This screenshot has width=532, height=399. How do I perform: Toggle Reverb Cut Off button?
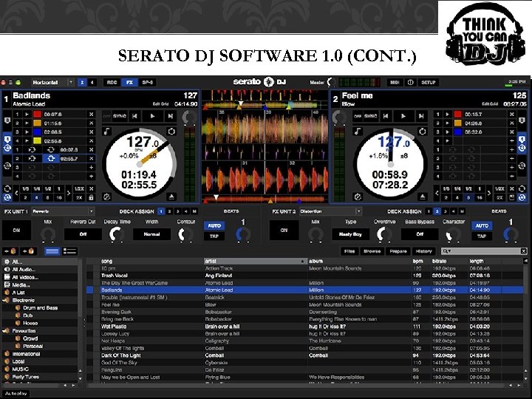pos(83,234)
